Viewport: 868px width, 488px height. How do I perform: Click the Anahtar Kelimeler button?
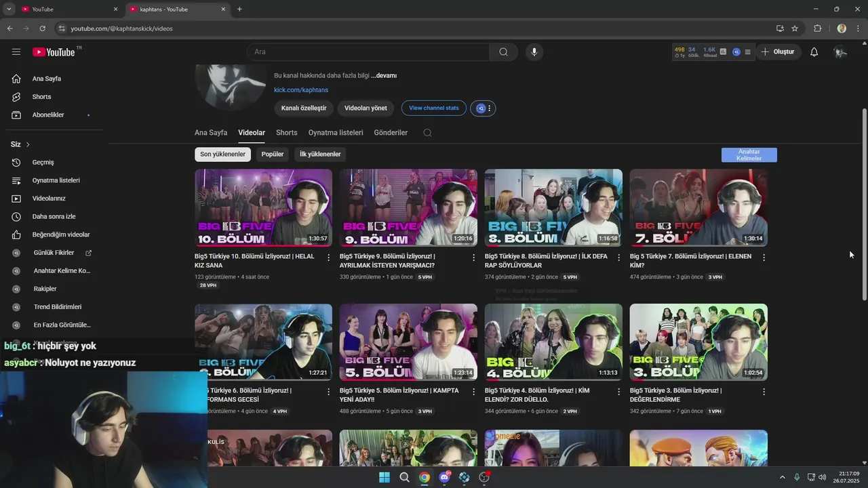coord(749,155)
